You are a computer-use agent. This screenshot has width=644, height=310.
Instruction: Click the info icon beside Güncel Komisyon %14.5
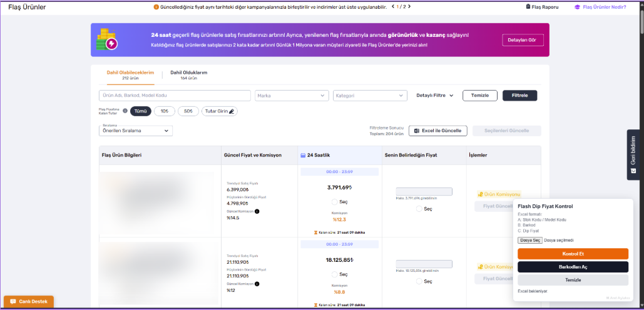click(x=257, y=212)
